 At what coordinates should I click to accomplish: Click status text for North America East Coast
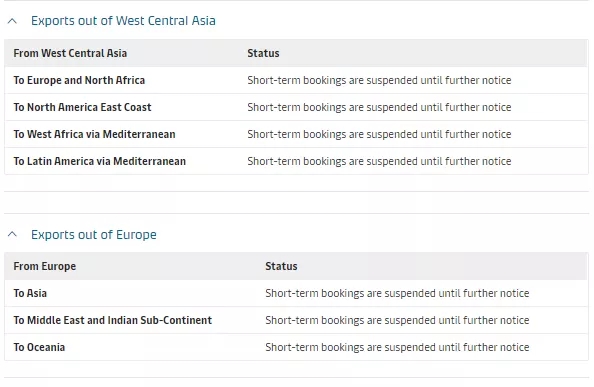pyautogui.click(x=379, y=107)
